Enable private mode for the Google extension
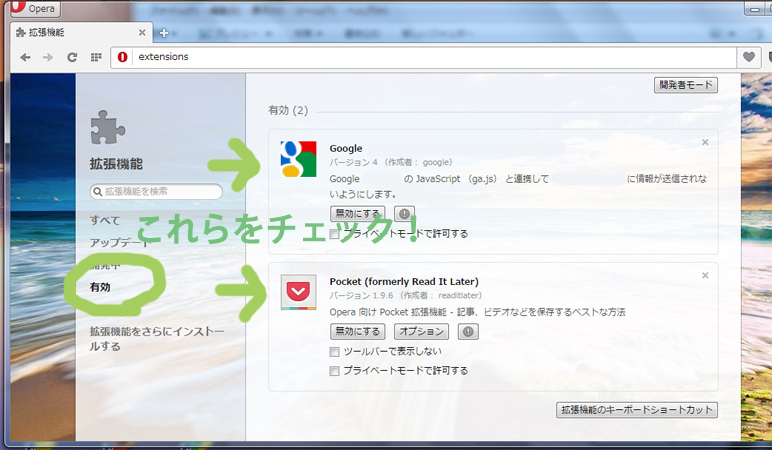The width and height of the screenshot is (772, 450). click(335, 234)
